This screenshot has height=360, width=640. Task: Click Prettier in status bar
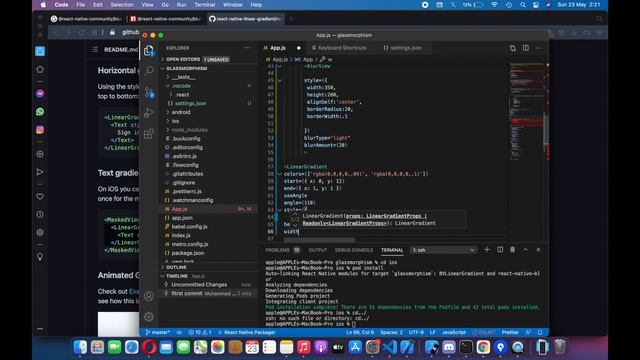[510, 332]
